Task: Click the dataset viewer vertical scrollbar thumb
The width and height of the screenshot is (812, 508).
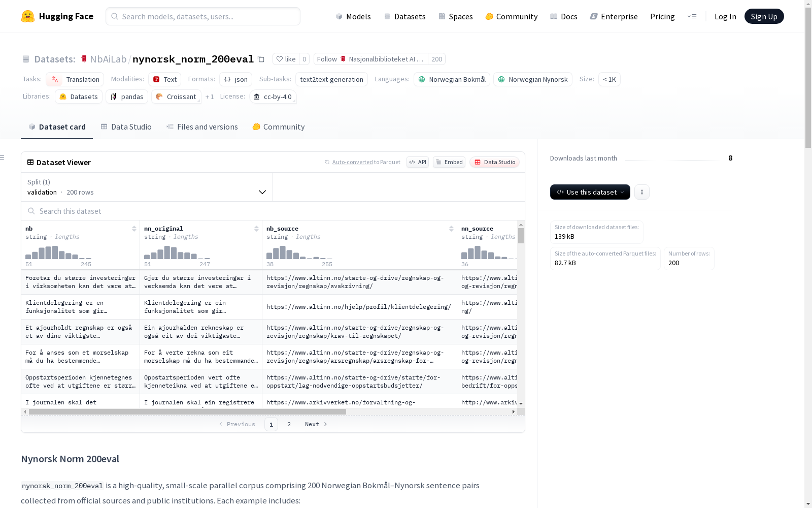Action: click(521, 236)
